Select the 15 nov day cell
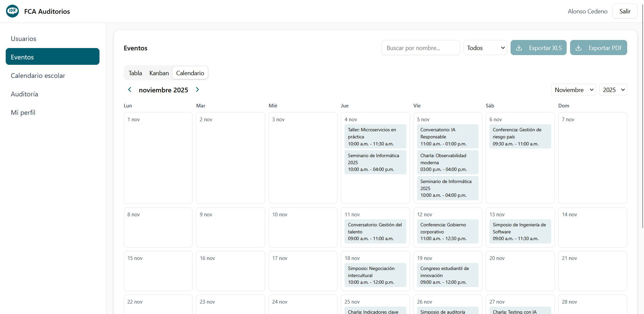Viewport: 644px width, 314px height. click(158, 271)
